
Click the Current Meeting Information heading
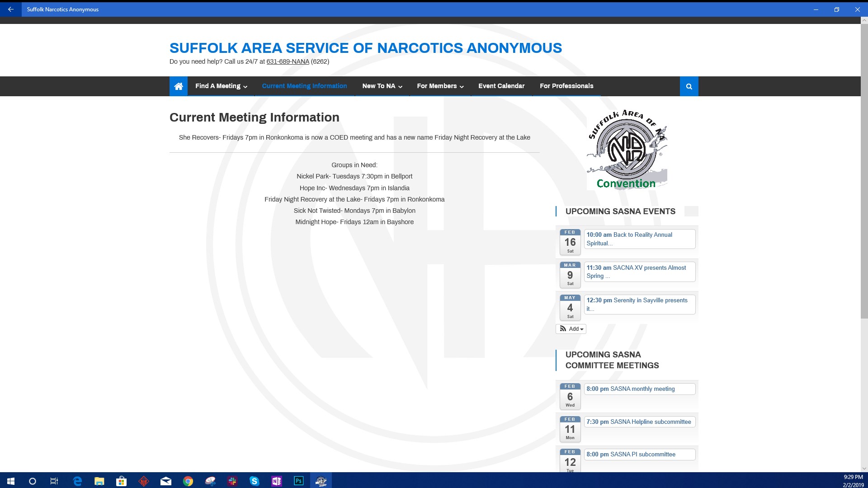255,117
